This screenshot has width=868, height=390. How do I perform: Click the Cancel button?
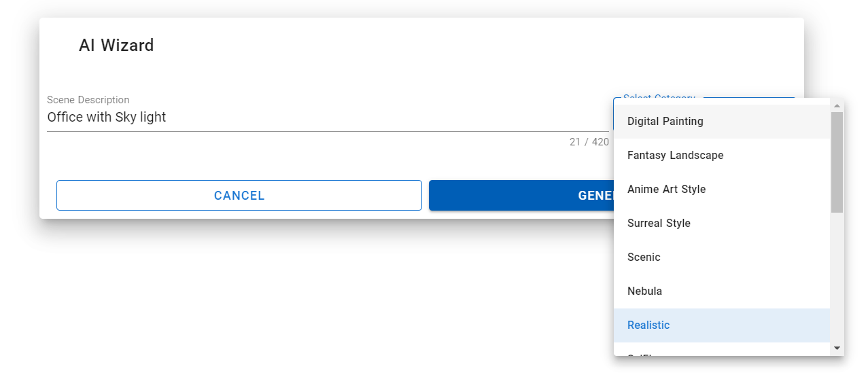tap(239, 196)
